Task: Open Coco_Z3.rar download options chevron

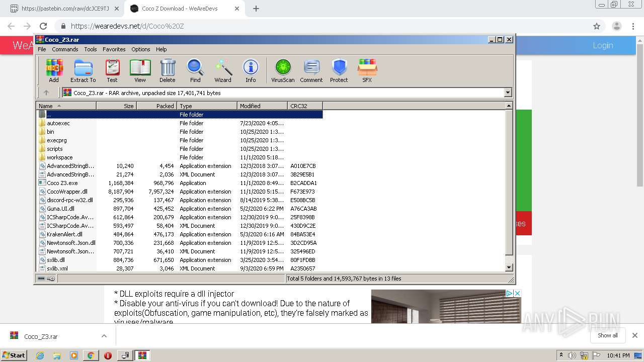Action: pos(104,336)
